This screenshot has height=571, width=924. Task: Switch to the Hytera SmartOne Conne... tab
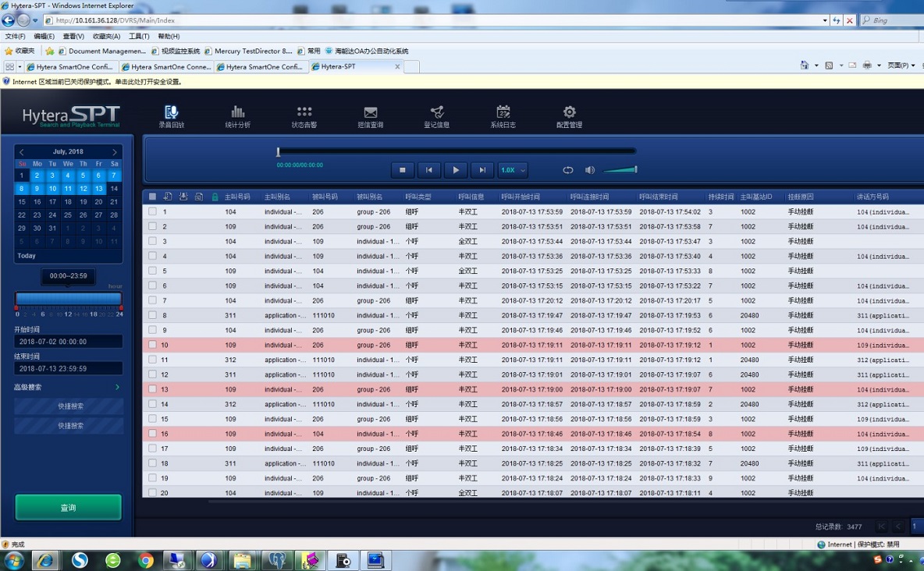click(167, 66)
